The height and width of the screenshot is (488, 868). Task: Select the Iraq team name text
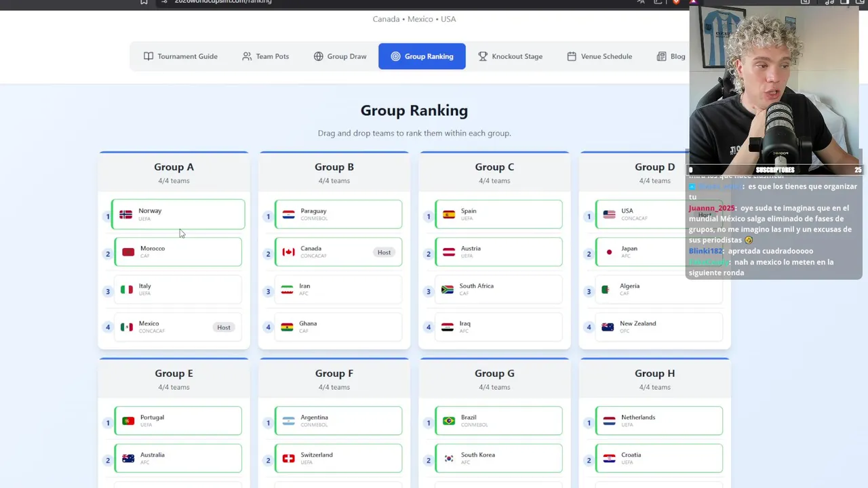click(465, 323)
